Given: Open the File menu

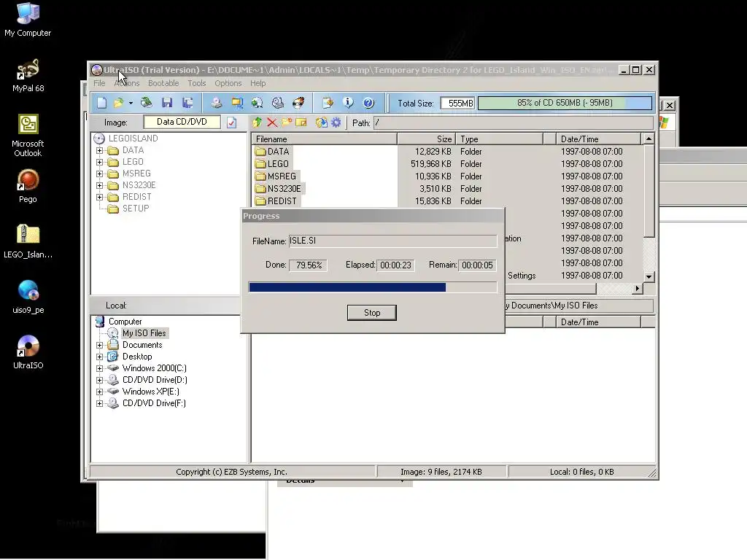Looking at the screenshot, I should 99,83.
